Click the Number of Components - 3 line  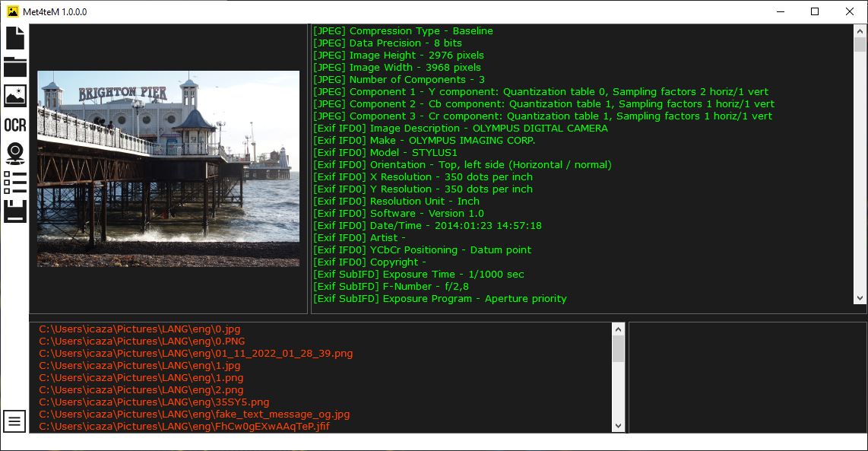tap(399, 80)
